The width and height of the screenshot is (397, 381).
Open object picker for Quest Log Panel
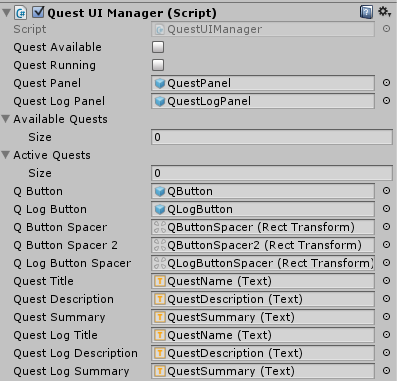coord(386,101)
